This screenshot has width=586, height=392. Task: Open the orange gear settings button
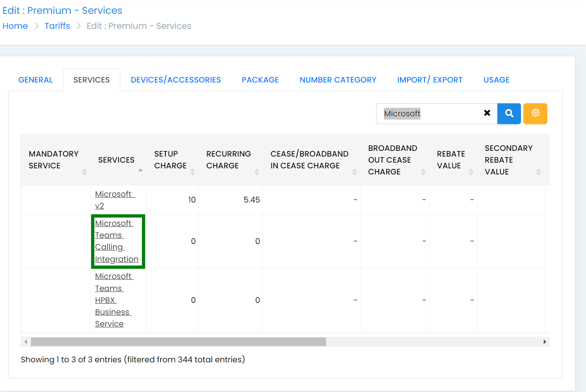[x=535, y=113]
